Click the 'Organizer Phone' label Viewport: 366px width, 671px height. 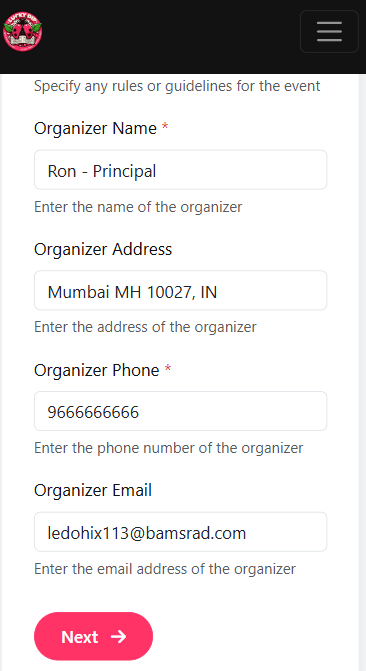tap(97, 370)
